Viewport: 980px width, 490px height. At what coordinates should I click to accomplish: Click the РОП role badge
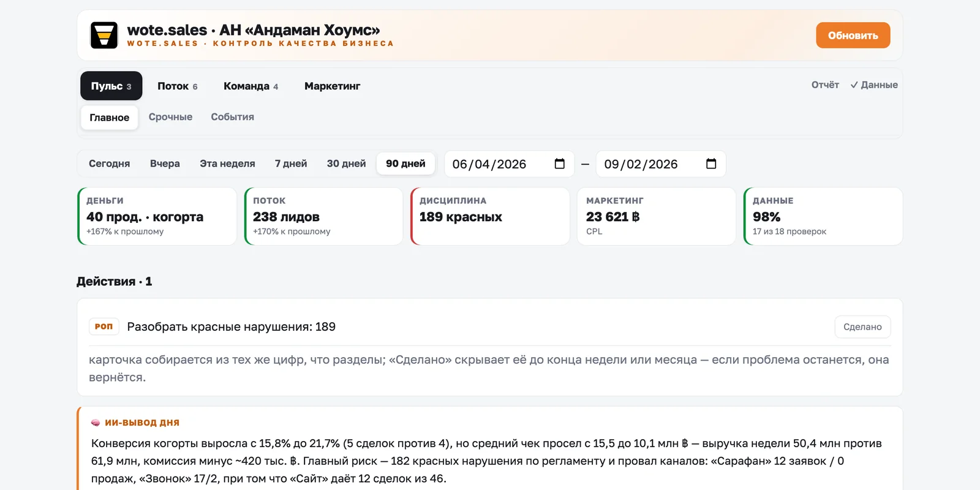pyautogui.click(x=104, y=326)
